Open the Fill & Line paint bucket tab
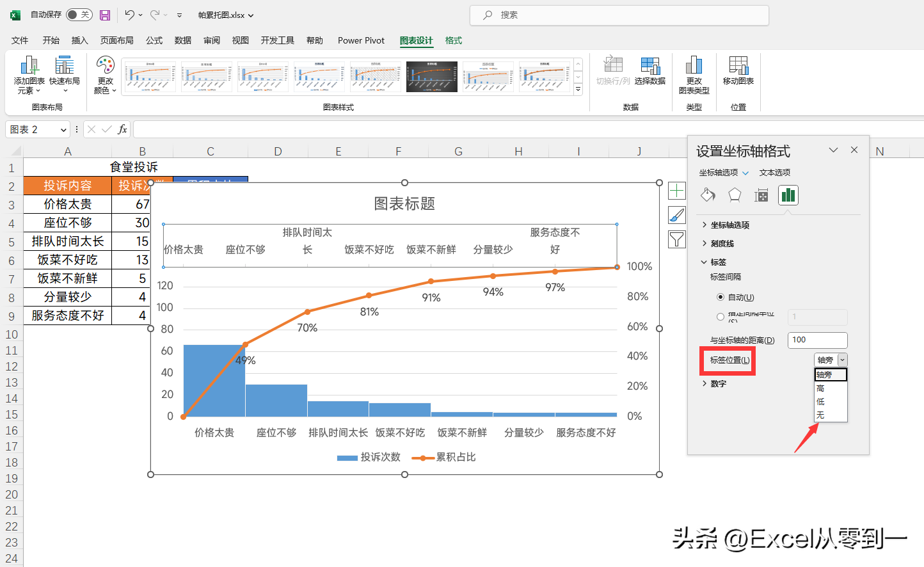Screen dimensions: 924x567 (x=708, y=195)
